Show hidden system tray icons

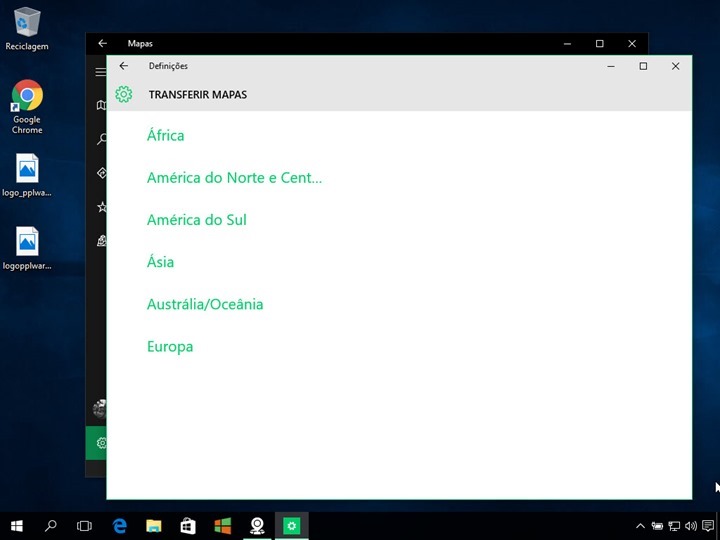point(641,526)
